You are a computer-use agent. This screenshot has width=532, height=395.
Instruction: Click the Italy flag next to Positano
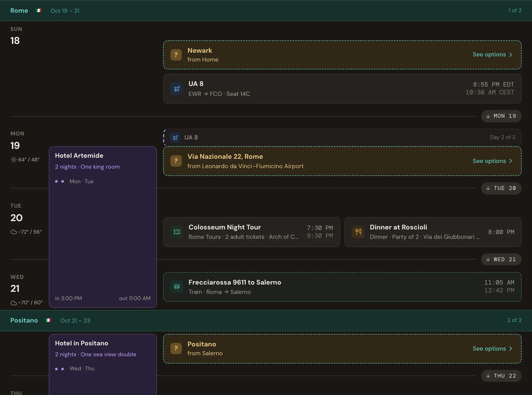pyautogui.click(x=48, y=320)
